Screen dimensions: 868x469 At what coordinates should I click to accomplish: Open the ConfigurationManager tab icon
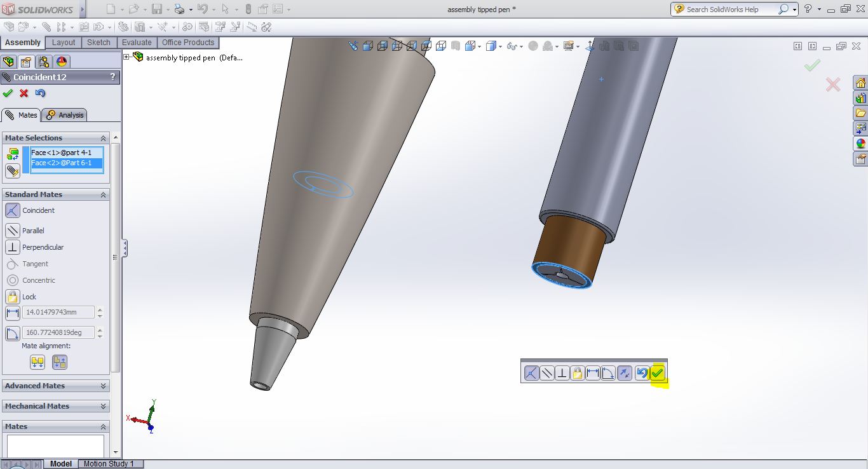tap(43, 62)
